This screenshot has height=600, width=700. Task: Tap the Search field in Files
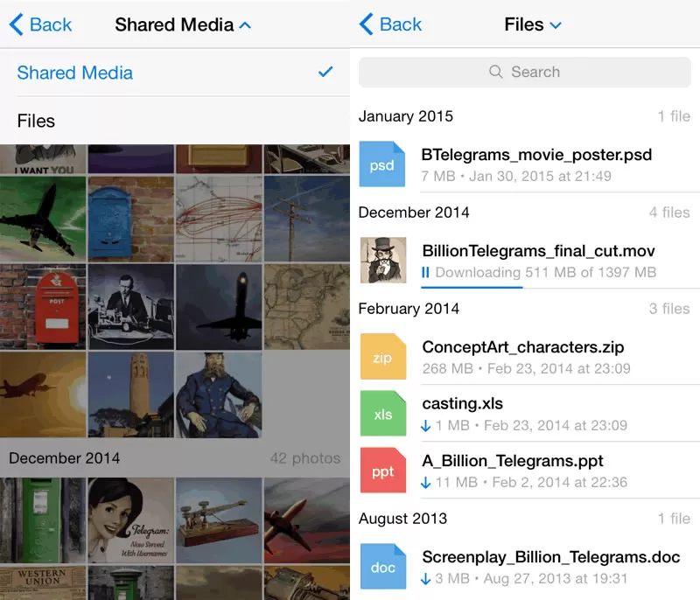(x=524, y=72)
